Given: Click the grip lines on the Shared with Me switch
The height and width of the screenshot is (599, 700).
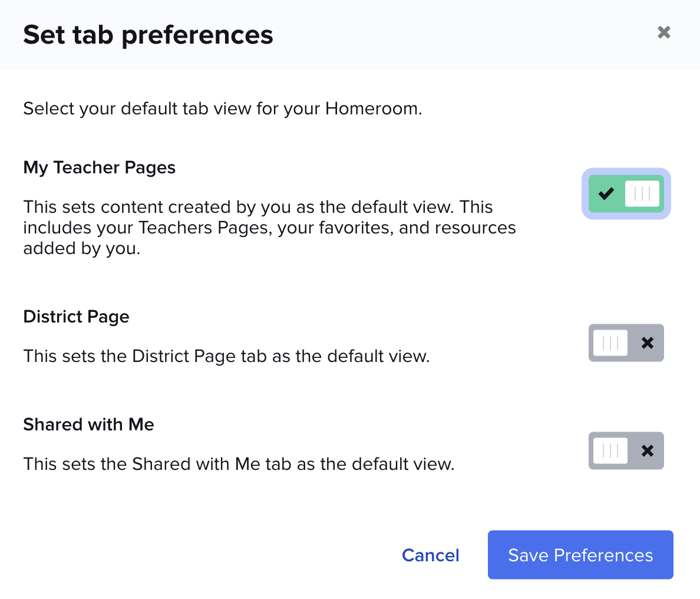Looking at the screenshot, I should coord(609,450).
